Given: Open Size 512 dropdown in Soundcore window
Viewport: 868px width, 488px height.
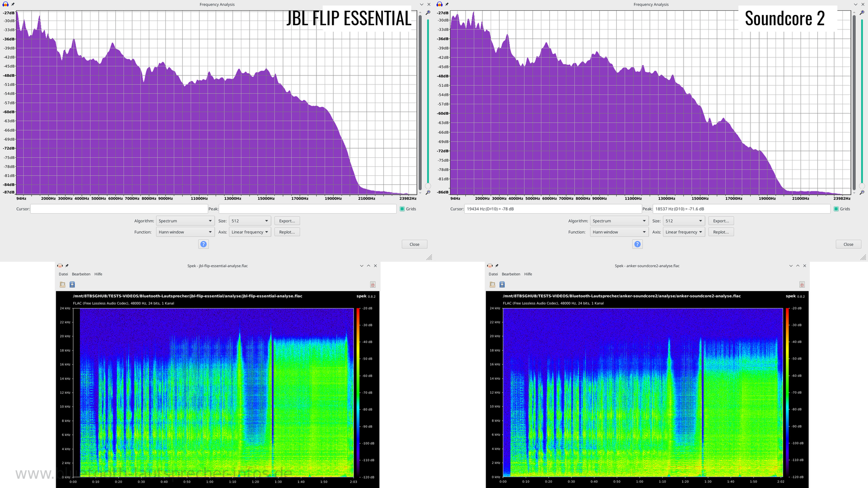Looking at the screenshot, I should (684, 221).
